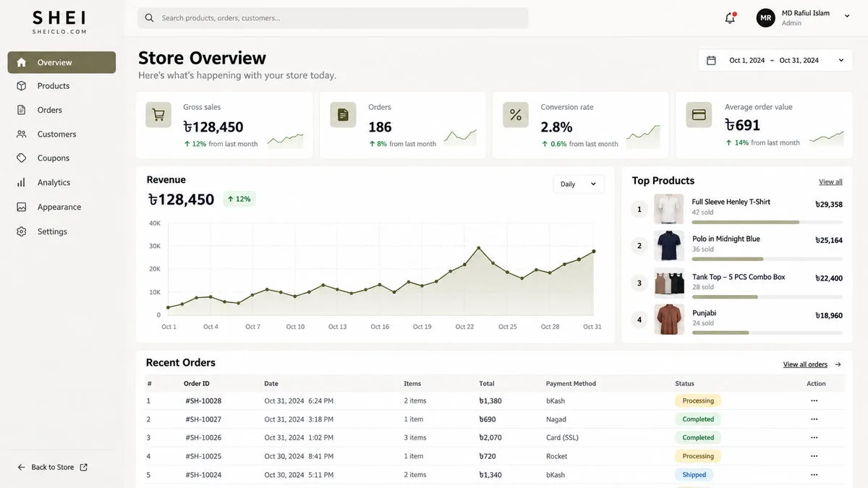Click the ৳2,070 order total
868x488 pixels.
[490, 437]
